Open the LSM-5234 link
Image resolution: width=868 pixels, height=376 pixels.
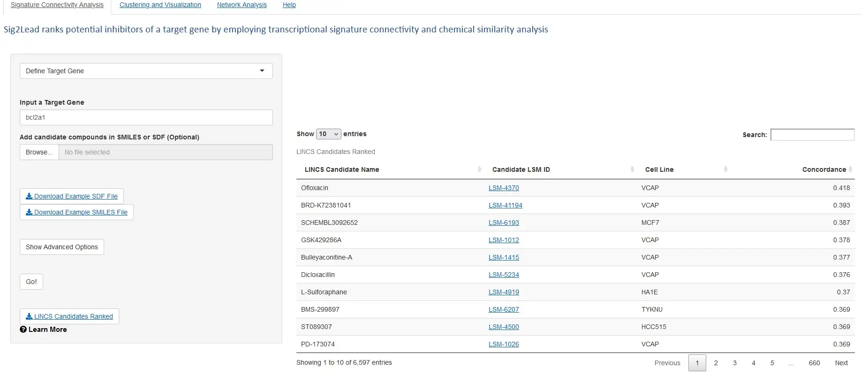504,275
